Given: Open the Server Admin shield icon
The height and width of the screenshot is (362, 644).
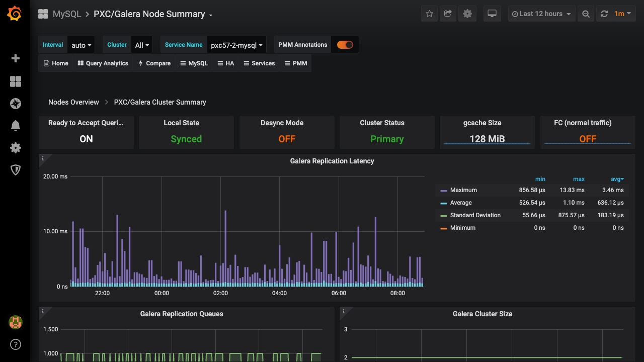Looking at the screenshot, I should (16, 170).
